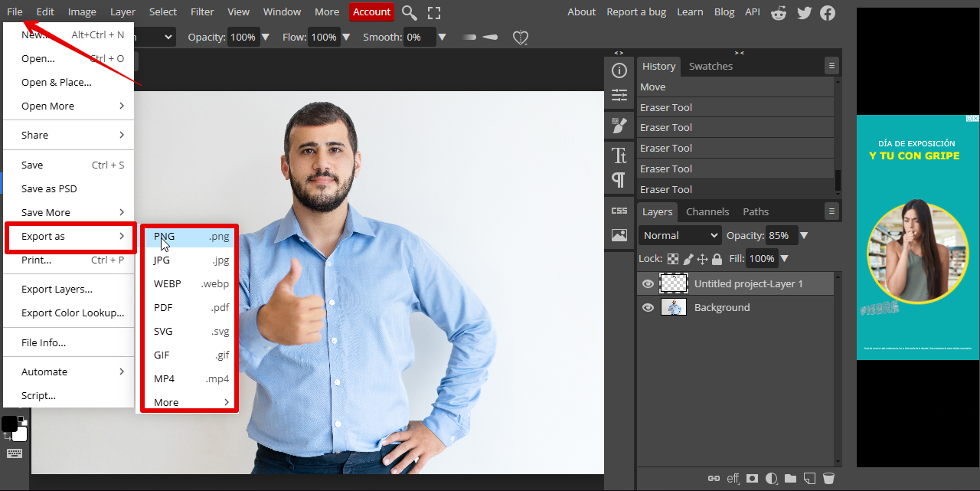Click the keyboard icon in left toolbar

pos(15,453)
